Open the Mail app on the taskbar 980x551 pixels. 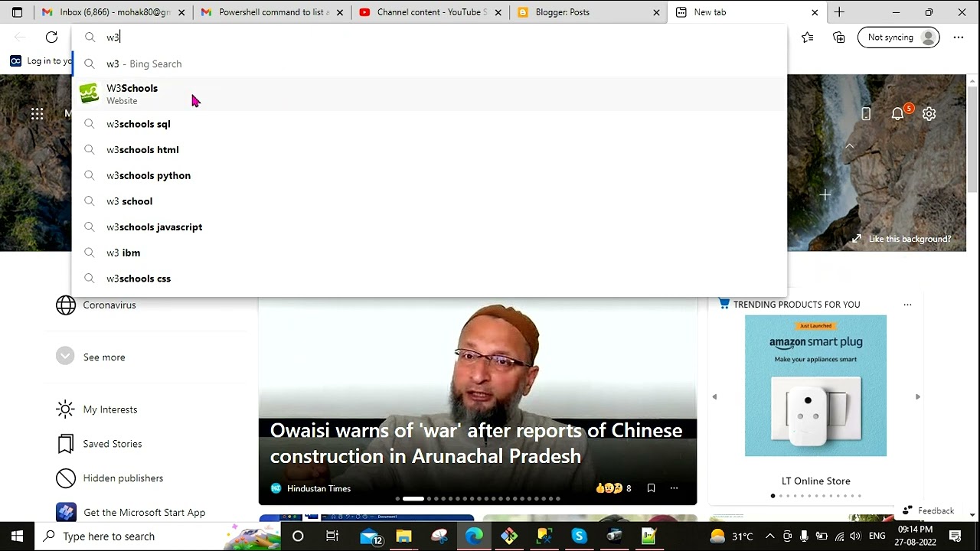coord(370,536)
